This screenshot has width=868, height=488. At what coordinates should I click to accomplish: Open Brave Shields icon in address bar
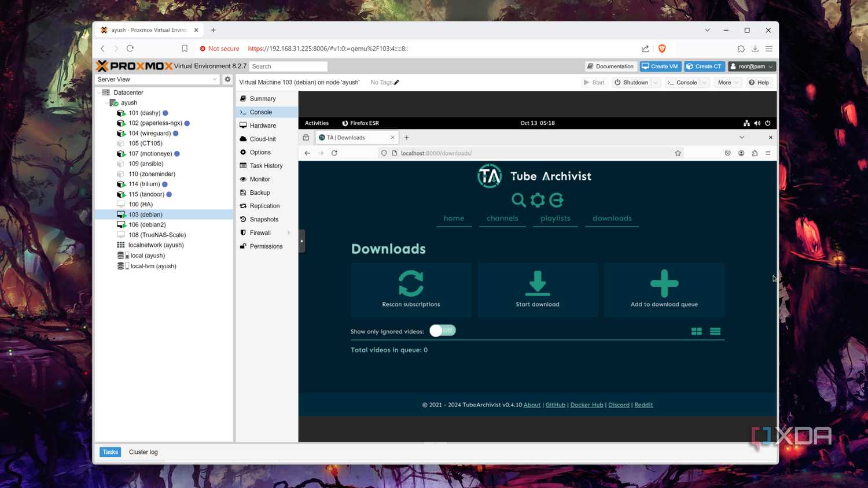point(662,49)
